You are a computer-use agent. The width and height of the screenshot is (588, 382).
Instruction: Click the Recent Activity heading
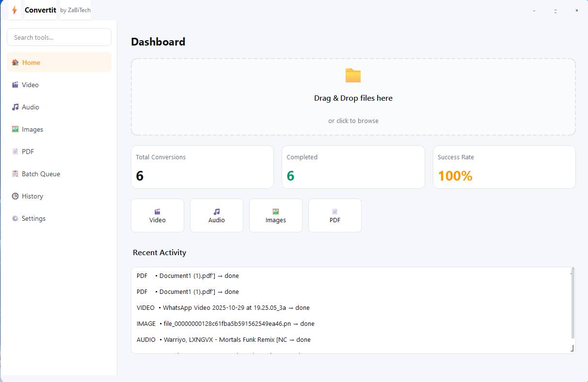click(159, 252)
